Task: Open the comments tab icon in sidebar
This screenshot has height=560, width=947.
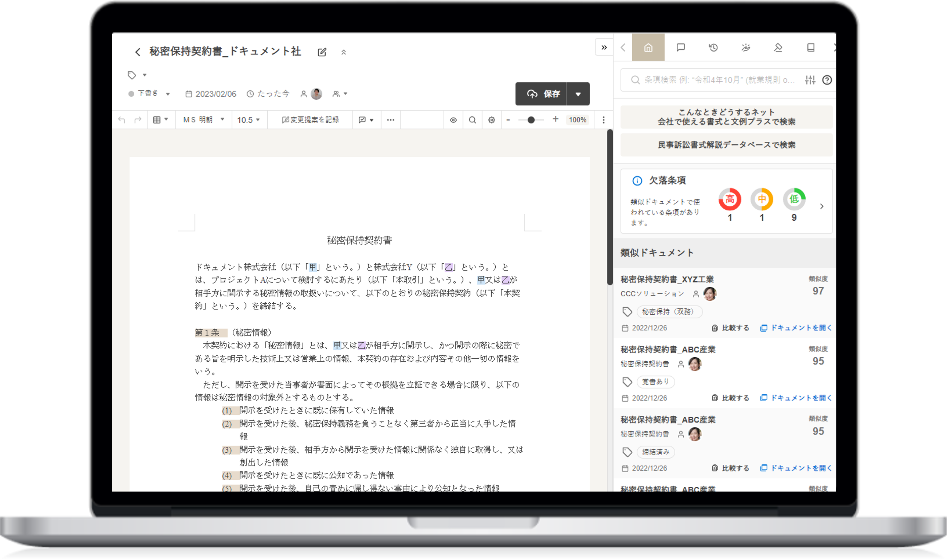Action: [680, 48]
